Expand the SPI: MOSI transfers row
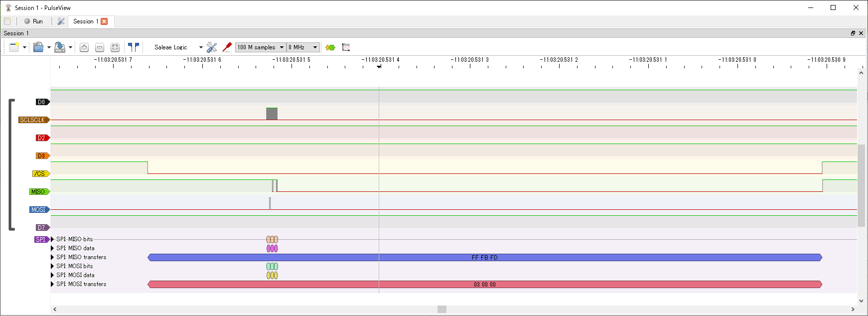Image resolution: width=868 pixels, height=316 pixels. pyautogui.click(x=52, y=284)
